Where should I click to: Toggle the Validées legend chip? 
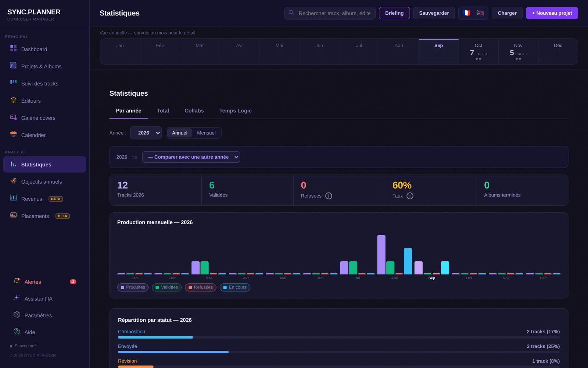click(166, 287)
